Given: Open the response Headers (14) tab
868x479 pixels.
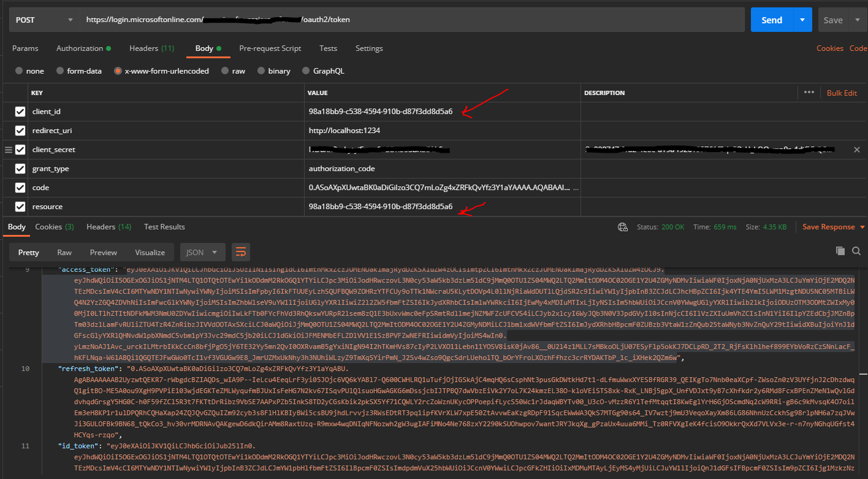Looking at the screenshot, I should point(108,227).
